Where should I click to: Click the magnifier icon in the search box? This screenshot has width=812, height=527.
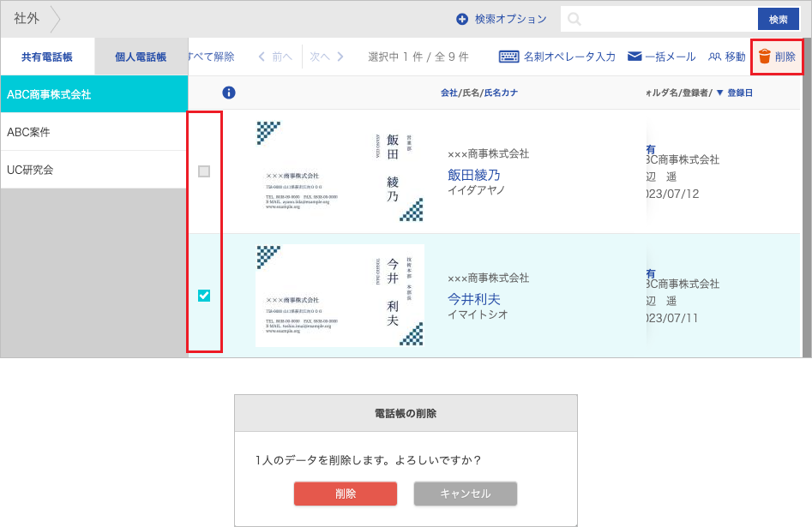tap(574, 17)
